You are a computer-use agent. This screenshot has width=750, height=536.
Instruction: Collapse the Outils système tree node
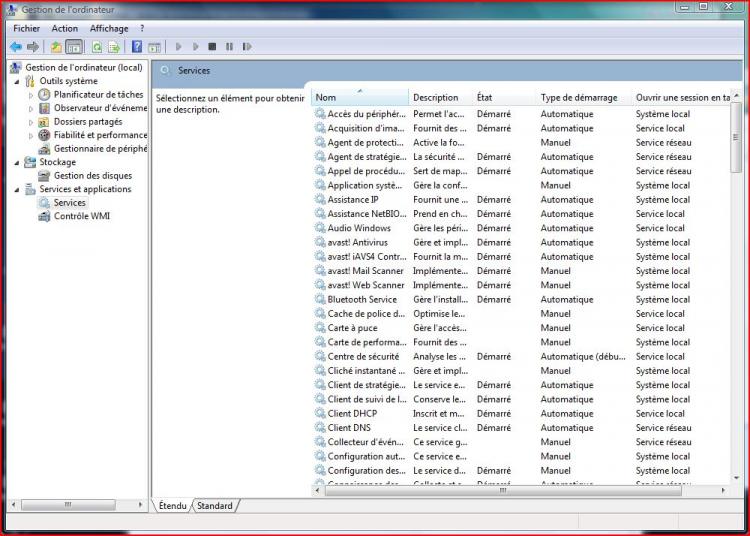click(x=17, y=81)
